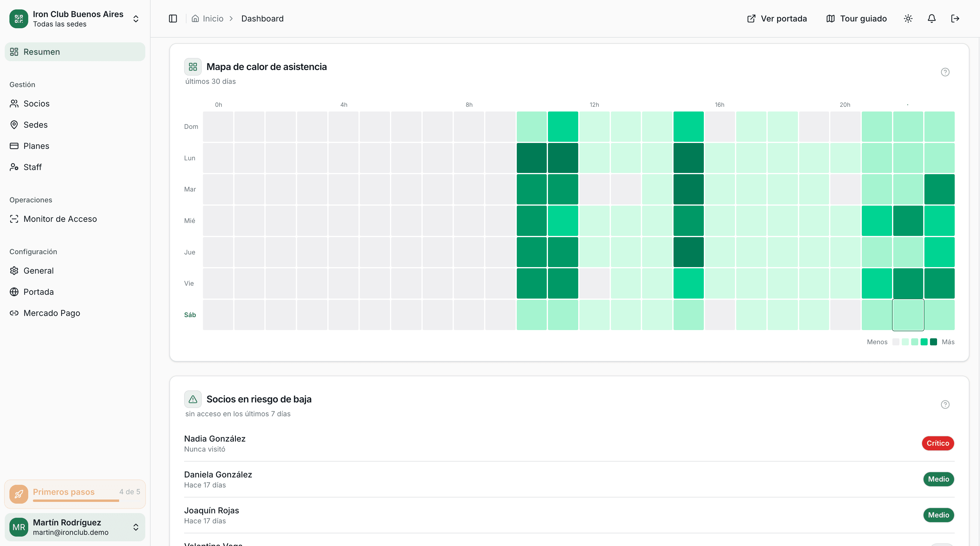The image size is (980, 546).
Task: Click the Inicio breadcrumb
Action: point(213,19)
